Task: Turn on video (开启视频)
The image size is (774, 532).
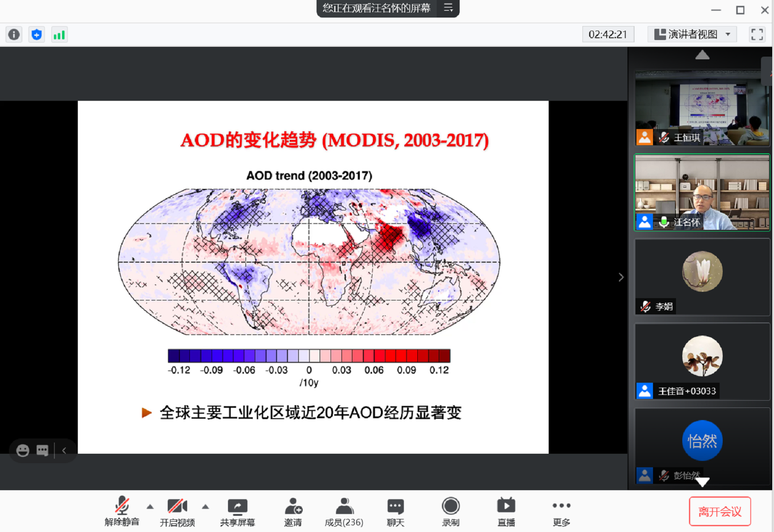Action: [x=177, y=512]
